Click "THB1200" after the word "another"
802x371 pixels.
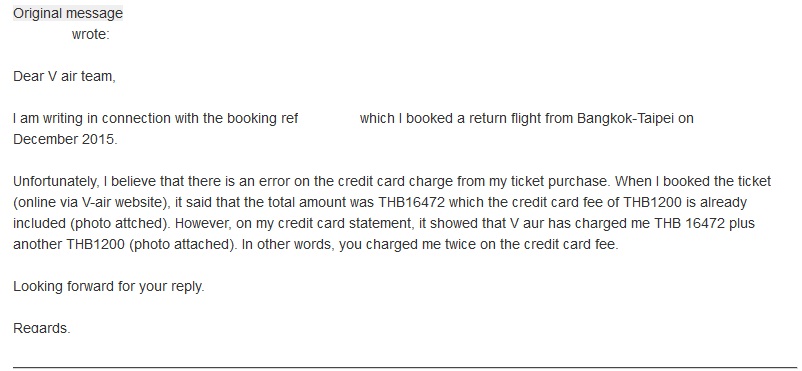[x=96, y=245]
